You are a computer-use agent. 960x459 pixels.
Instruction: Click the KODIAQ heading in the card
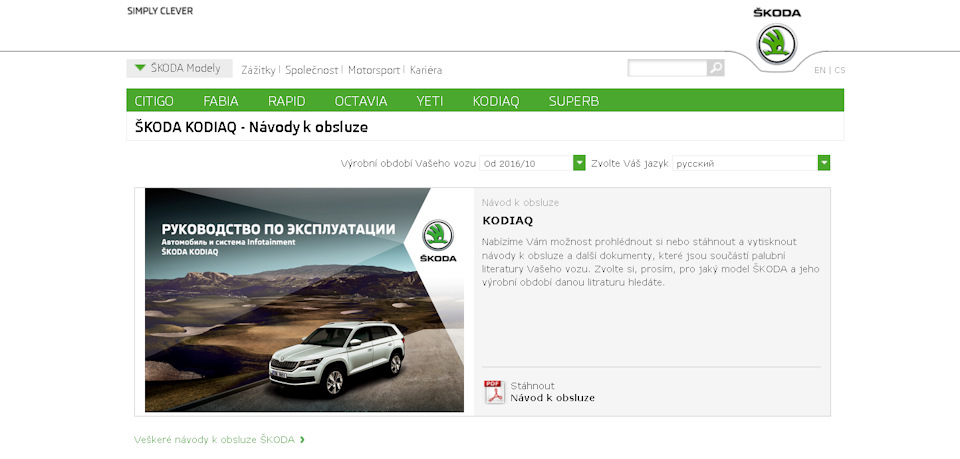(508, 220)
